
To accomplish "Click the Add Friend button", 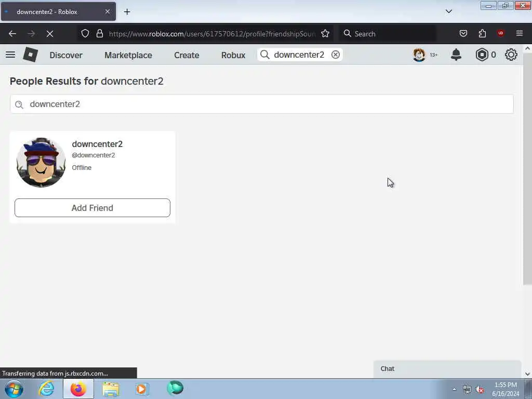I will 92,208.
